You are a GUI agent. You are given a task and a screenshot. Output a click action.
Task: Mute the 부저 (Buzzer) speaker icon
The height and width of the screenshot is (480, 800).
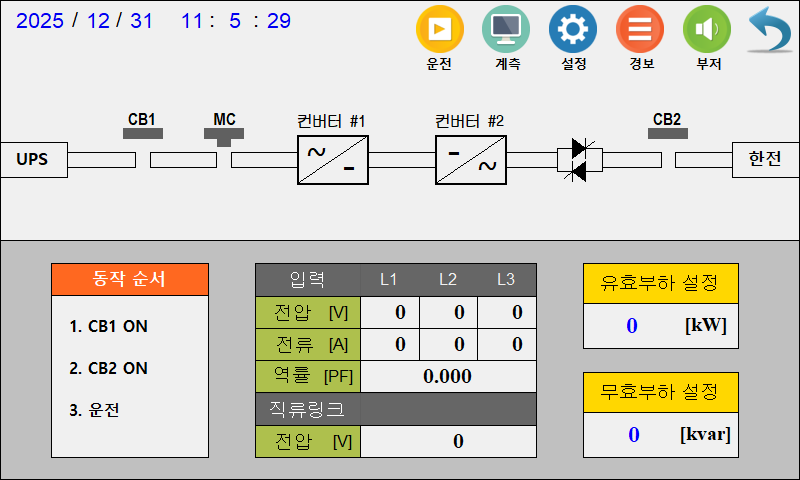(707, 30)
